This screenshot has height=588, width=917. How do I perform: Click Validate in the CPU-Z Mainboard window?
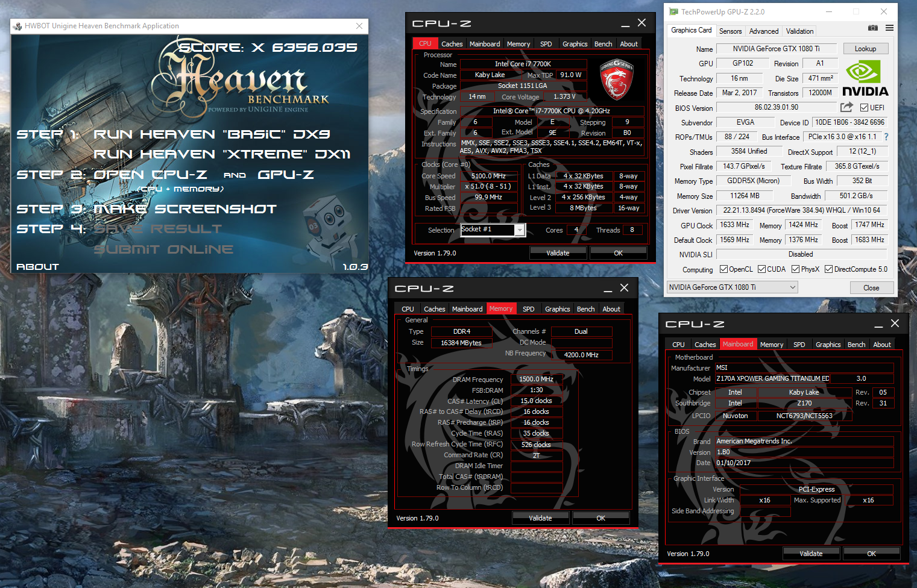point(811,554)
